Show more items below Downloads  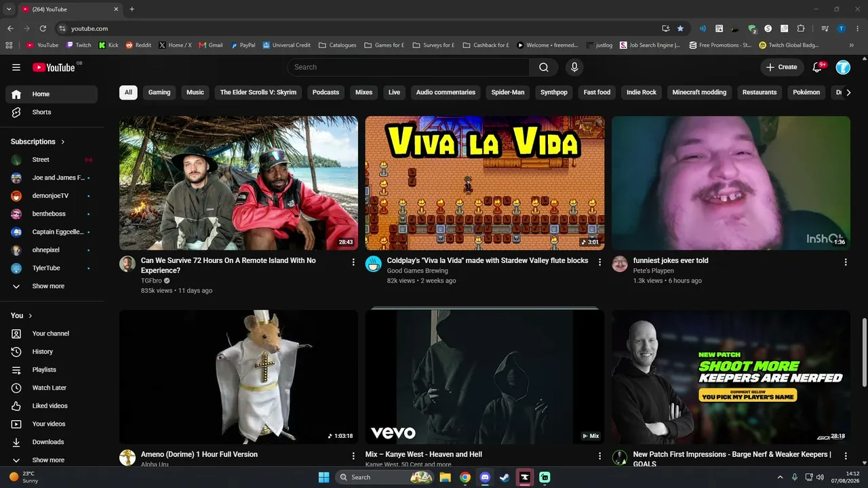52,460
